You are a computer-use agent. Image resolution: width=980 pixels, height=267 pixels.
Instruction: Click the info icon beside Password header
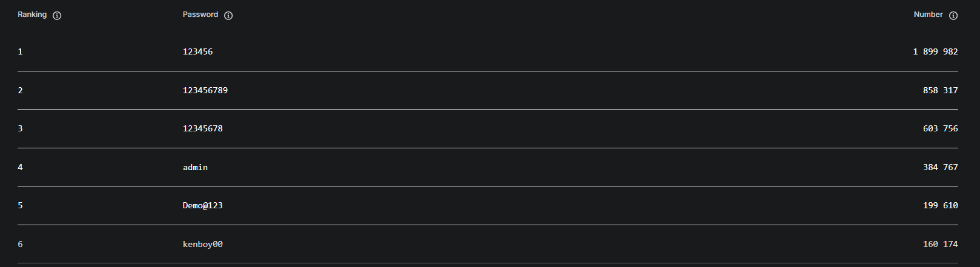click(x=228, y=16)
